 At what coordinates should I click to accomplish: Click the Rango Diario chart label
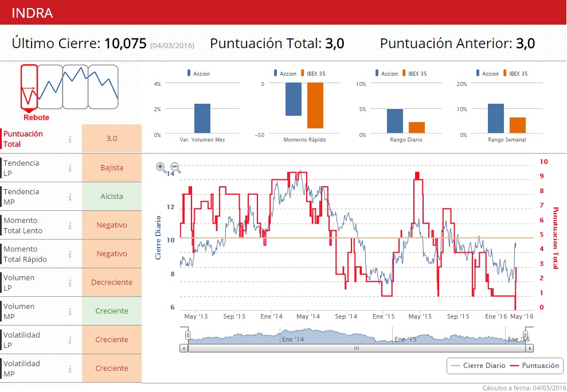pyautogui.click(x=406, y=140)
